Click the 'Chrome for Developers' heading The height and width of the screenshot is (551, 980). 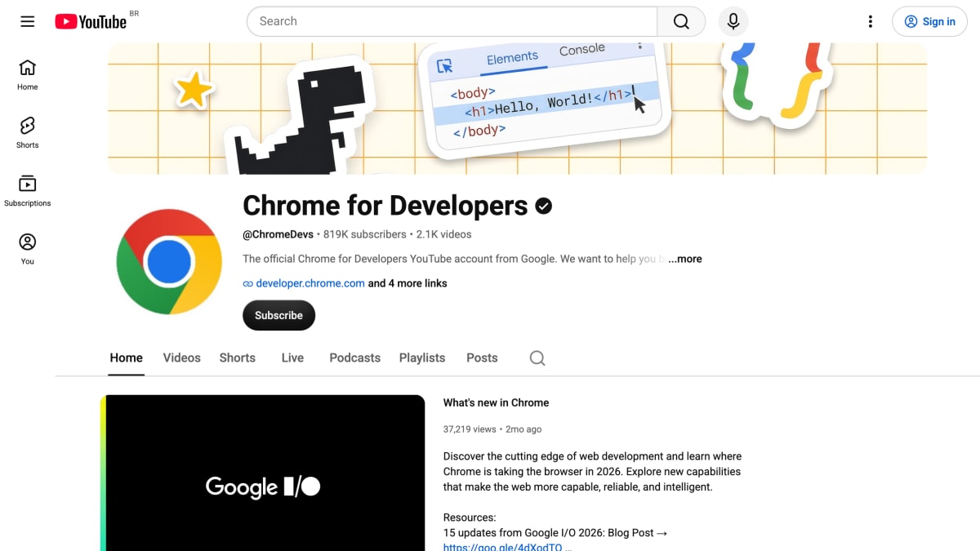[x=385, y=206]
